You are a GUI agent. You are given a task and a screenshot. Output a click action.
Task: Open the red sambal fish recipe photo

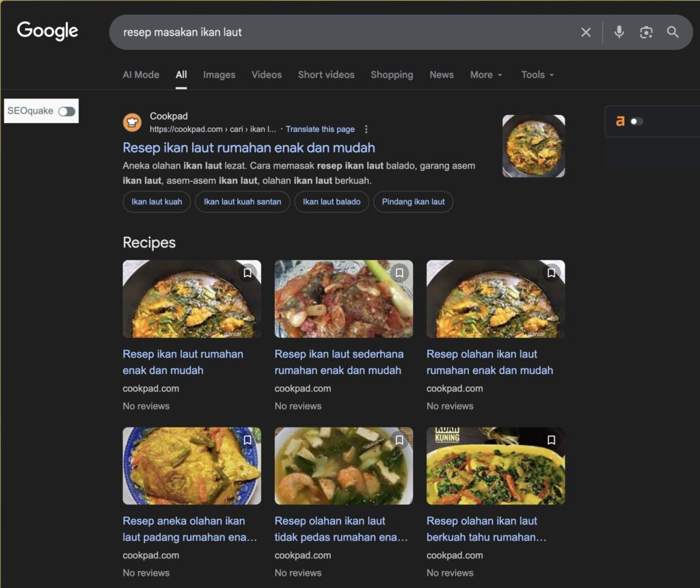click(344, 299)
